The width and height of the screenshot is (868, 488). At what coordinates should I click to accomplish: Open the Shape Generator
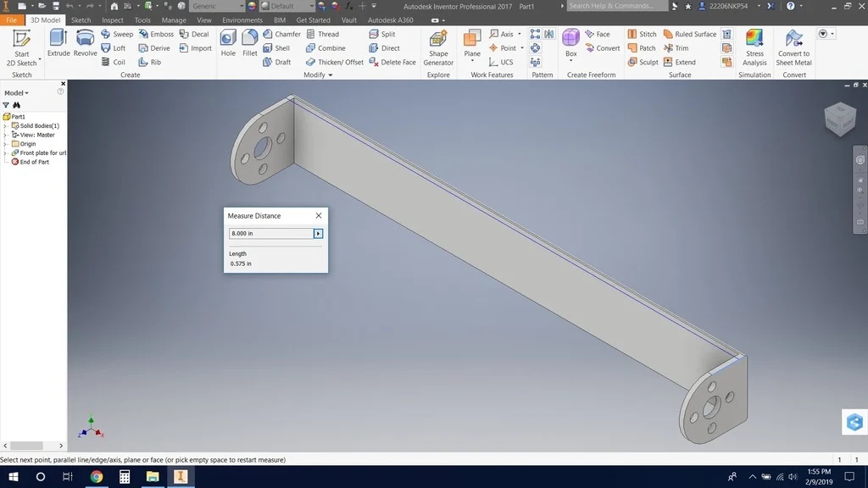(x=438, y=47)
